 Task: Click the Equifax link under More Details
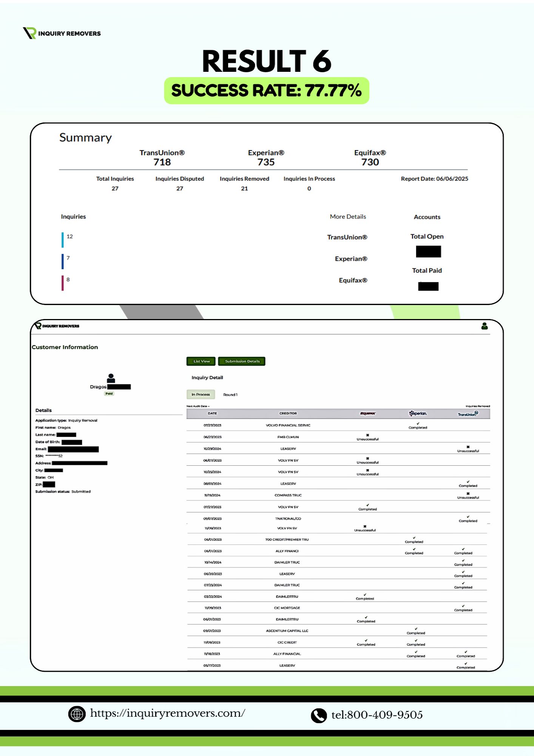(x=353, y=280)
